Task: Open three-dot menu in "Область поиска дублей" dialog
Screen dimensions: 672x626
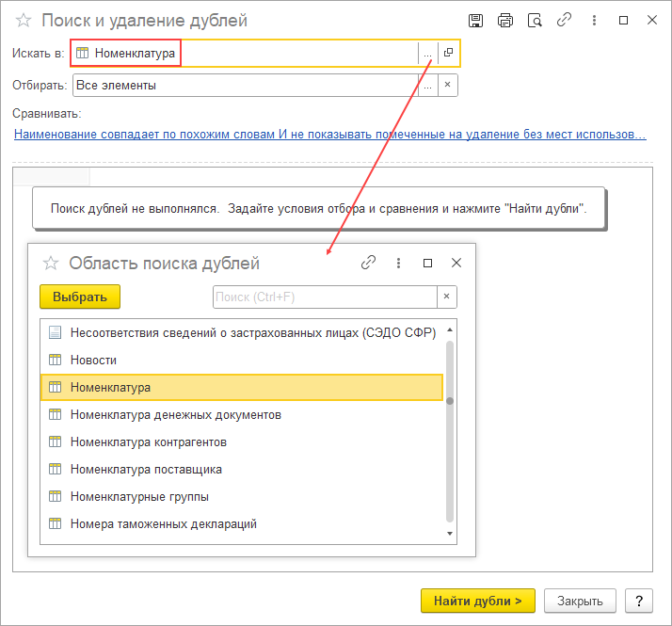Action: [398, 263]
